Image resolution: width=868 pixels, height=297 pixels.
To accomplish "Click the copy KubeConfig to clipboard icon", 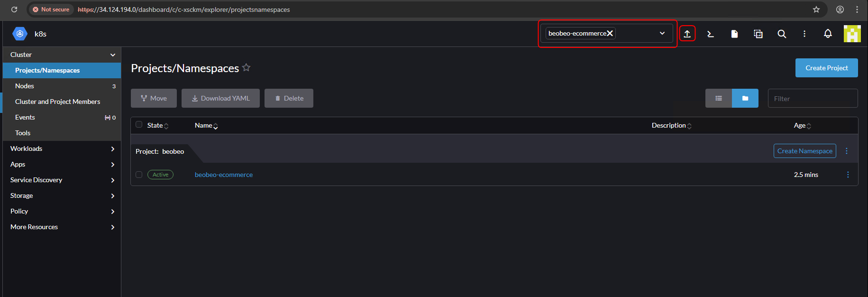I will coord(758,34).
